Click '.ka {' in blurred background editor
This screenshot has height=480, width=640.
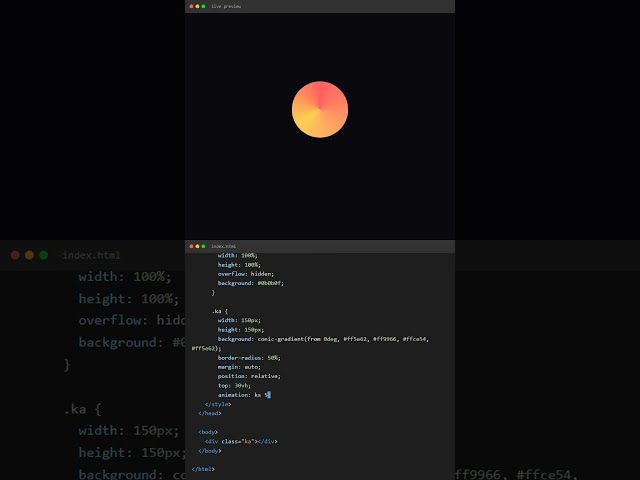coord(83,409)
